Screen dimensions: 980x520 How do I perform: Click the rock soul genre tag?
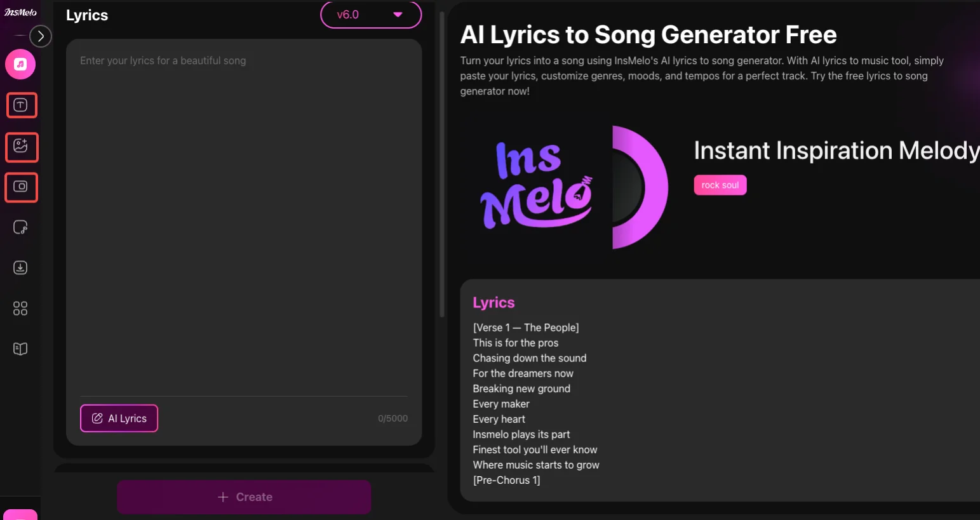720,185
